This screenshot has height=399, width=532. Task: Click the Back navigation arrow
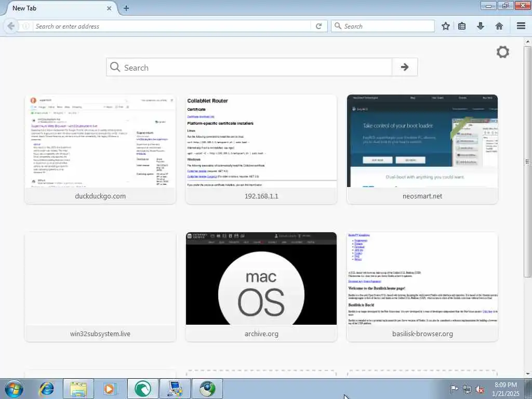click(x=11, y=26)
